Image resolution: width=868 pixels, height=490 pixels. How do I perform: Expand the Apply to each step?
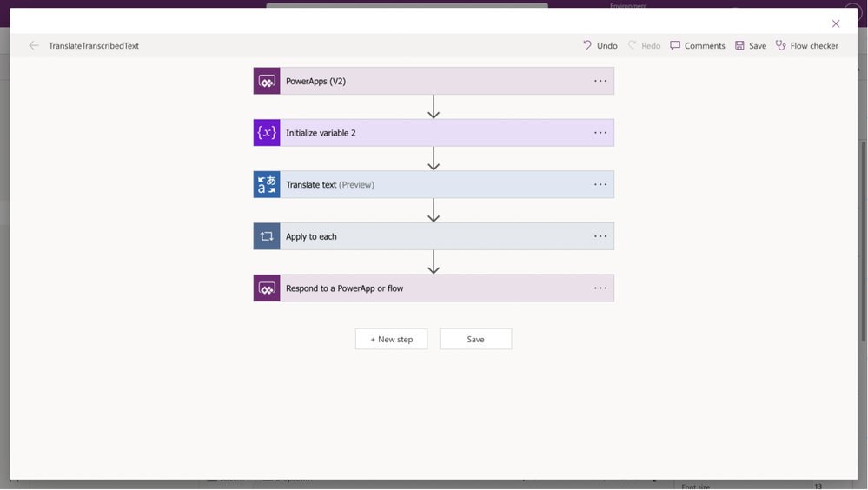point(434,236)
